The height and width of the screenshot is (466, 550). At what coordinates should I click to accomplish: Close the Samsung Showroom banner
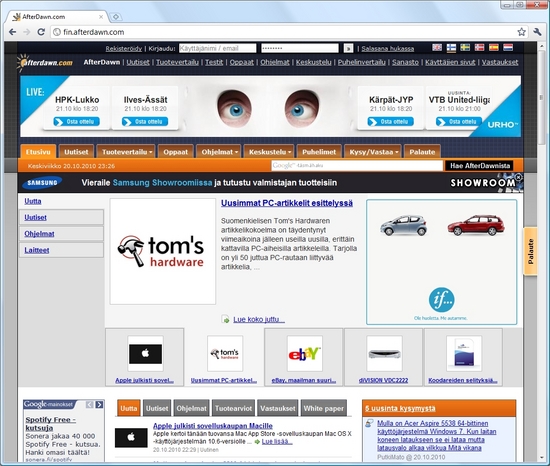518,177
